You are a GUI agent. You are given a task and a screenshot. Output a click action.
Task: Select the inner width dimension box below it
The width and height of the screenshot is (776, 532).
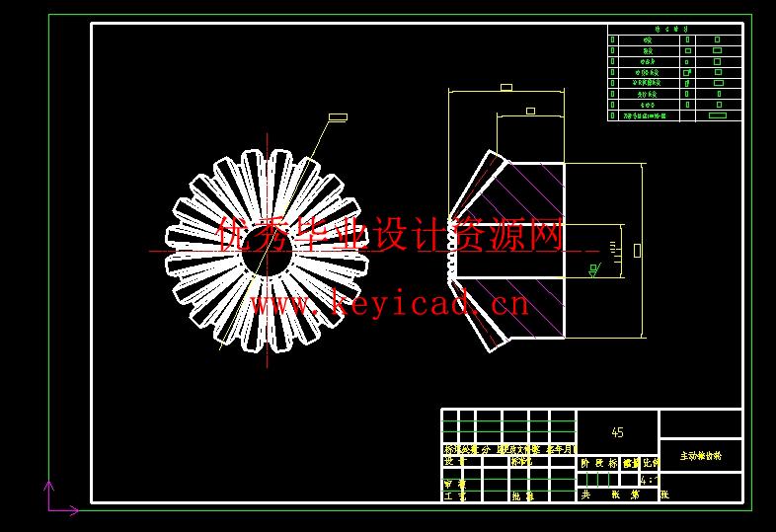(531, 111)
